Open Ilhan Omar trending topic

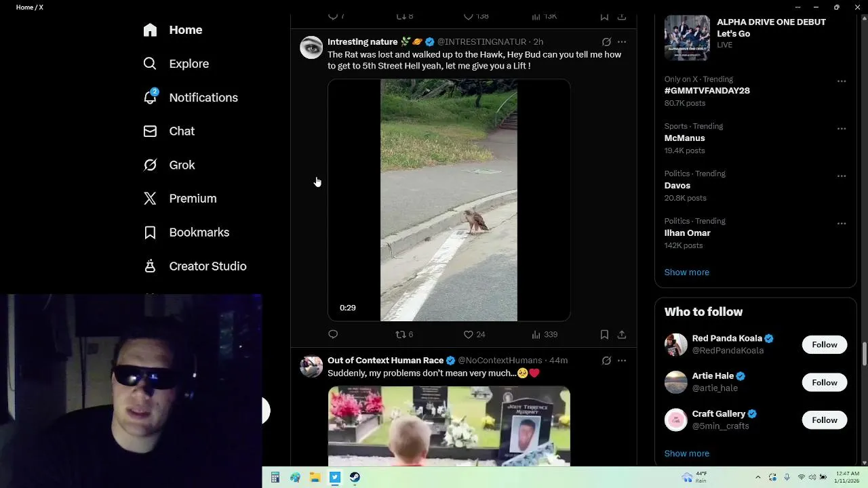688,233
